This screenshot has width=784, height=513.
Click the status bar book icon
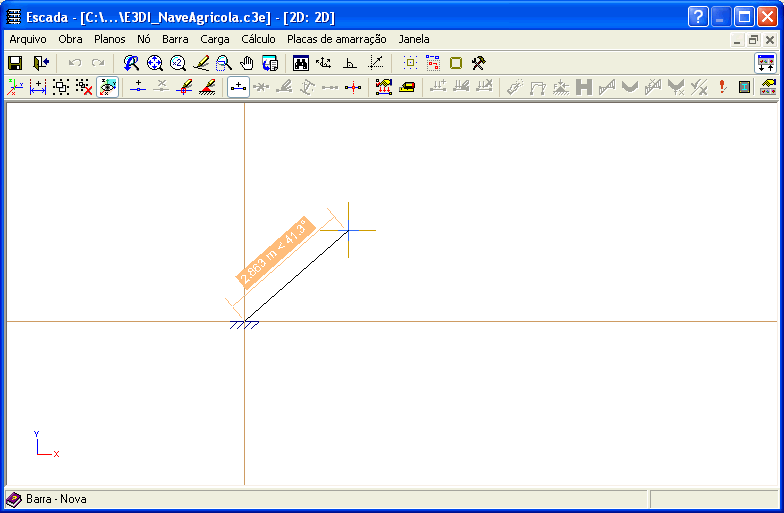14,499
